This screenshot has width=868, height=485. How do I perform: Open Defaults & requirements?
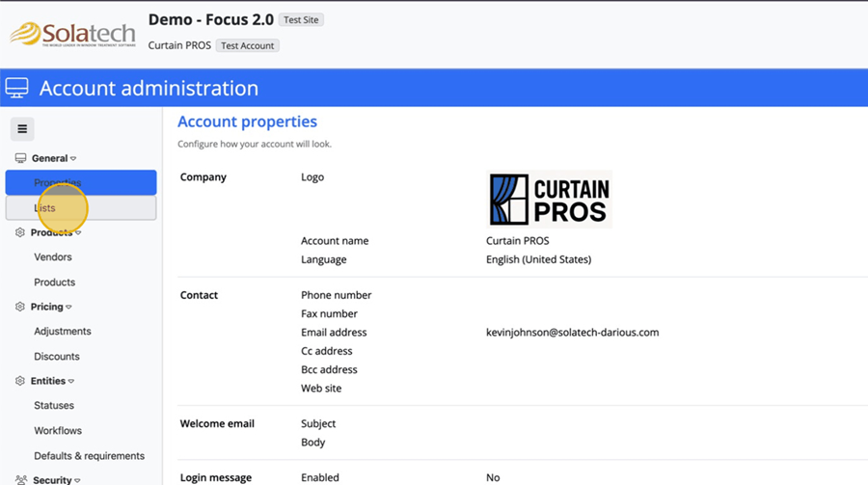coord(89,456)
